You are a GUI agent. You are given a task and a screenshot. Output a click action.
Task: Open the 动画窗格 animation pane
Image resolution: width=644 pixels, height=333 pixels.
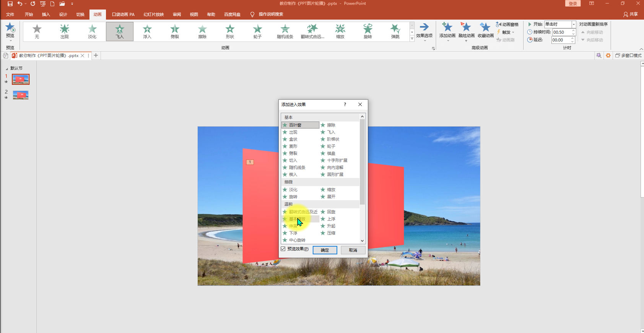(507, 24)
